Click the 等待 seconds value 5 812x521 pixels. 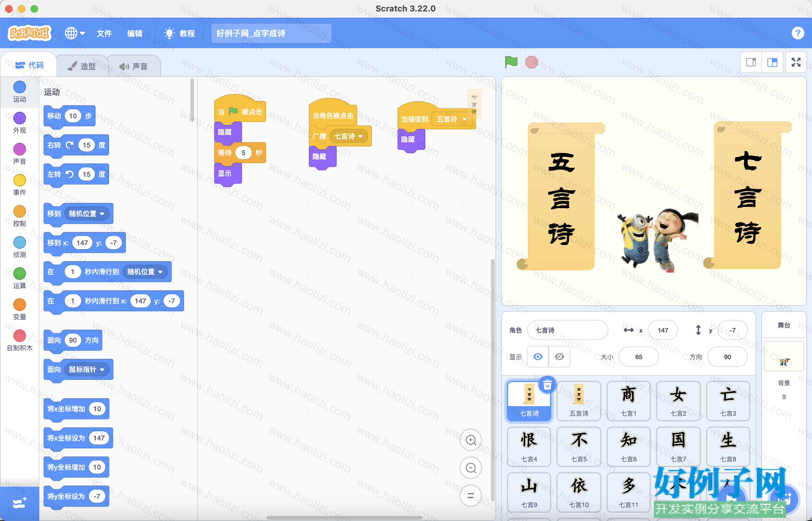click(x=243, y=153)
